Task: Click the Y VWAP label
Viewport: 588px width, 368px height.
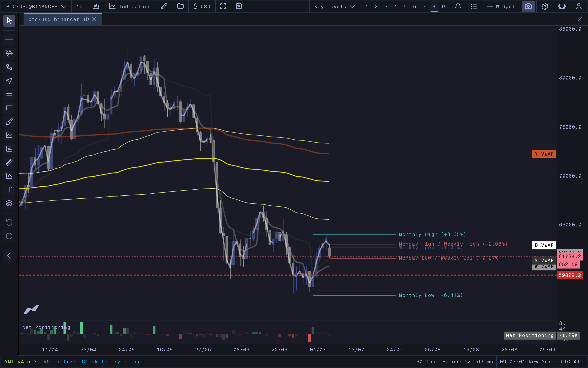Action: click(x=544, y=154)
